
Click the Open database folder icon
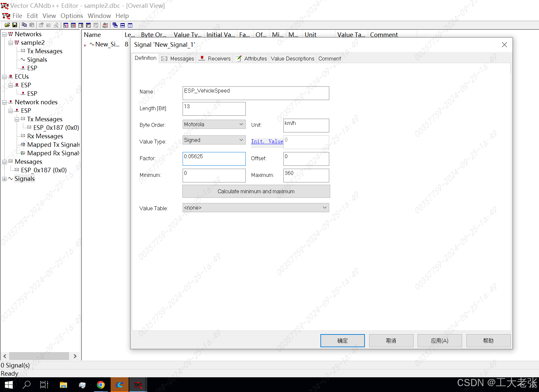point(7,25)
